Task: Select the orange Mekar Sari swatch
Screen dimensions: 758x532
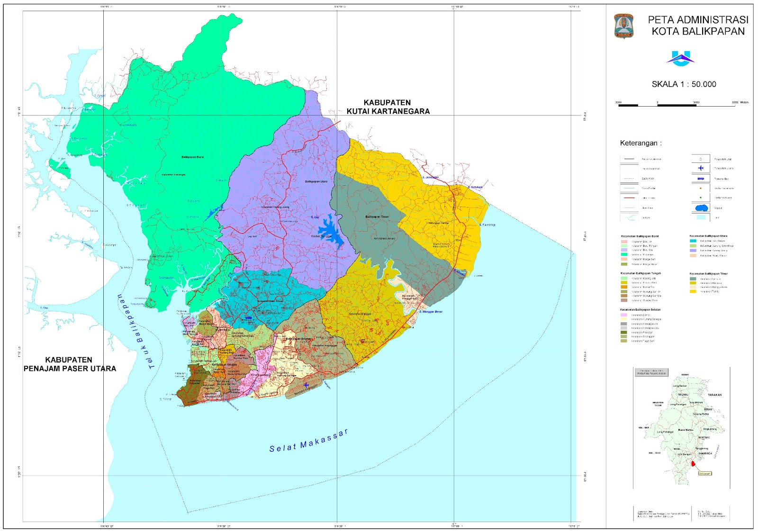Action: point(624,287)
